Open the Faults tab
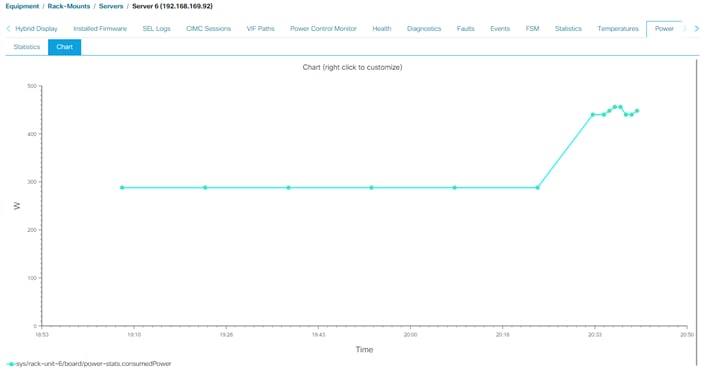This screenshot has height=371, width=701. (x=465, y=29)
